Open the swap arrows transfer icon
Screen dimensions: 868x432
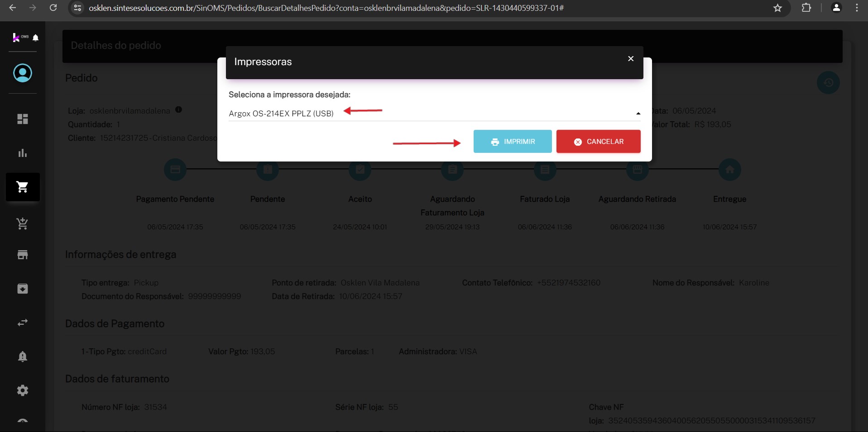pos(23,323)
